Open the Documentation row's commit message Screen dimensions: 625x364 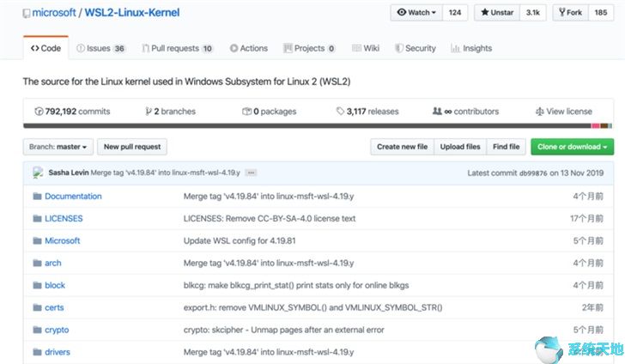[x=269, y=196]
